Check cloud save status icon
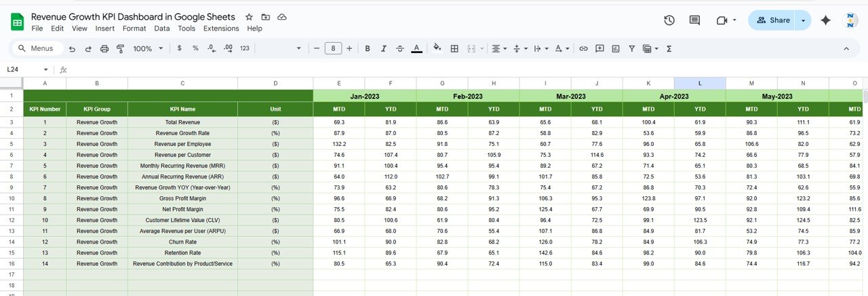Image resolution: width=868 pixels, height=296 pixels. pos(282,17)
